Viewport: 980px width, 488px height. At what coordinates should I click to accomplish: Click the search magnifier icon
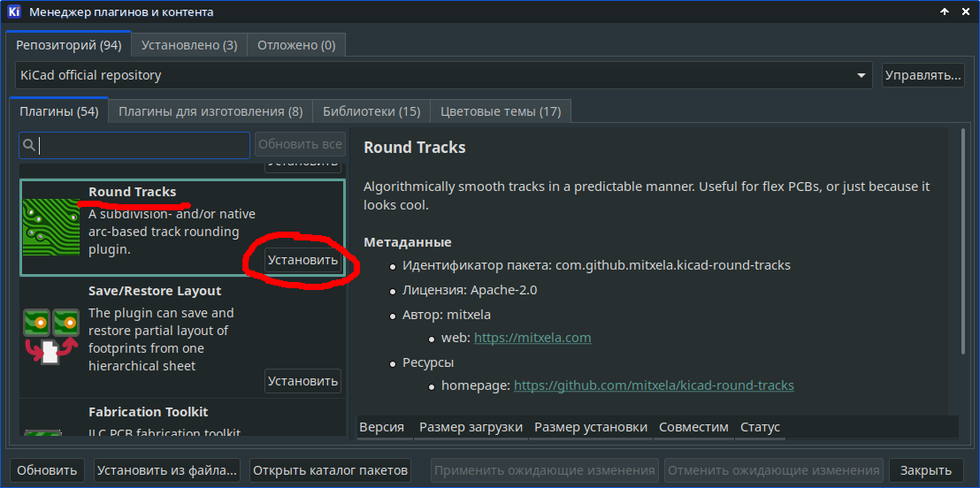[29, 145]
